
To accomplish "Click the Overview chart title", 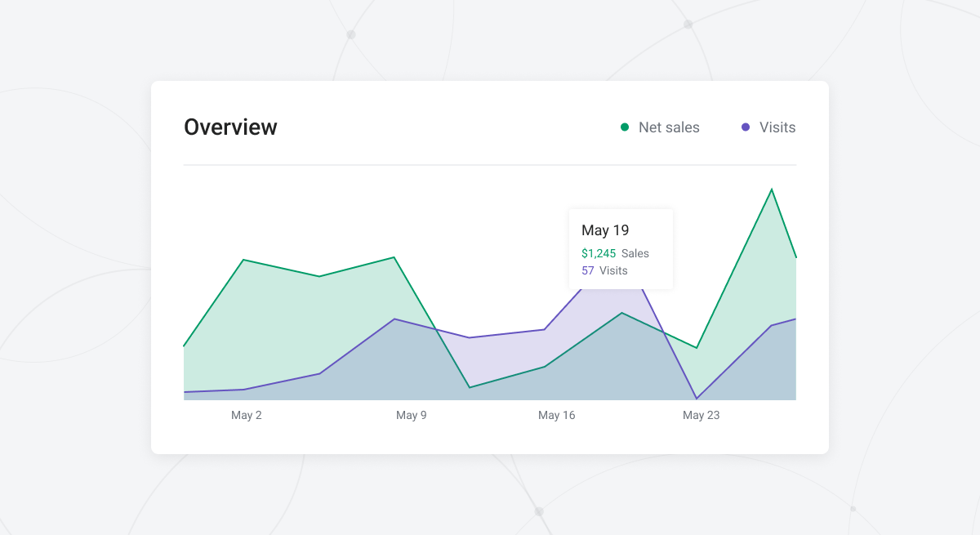I will coord(230,127).
